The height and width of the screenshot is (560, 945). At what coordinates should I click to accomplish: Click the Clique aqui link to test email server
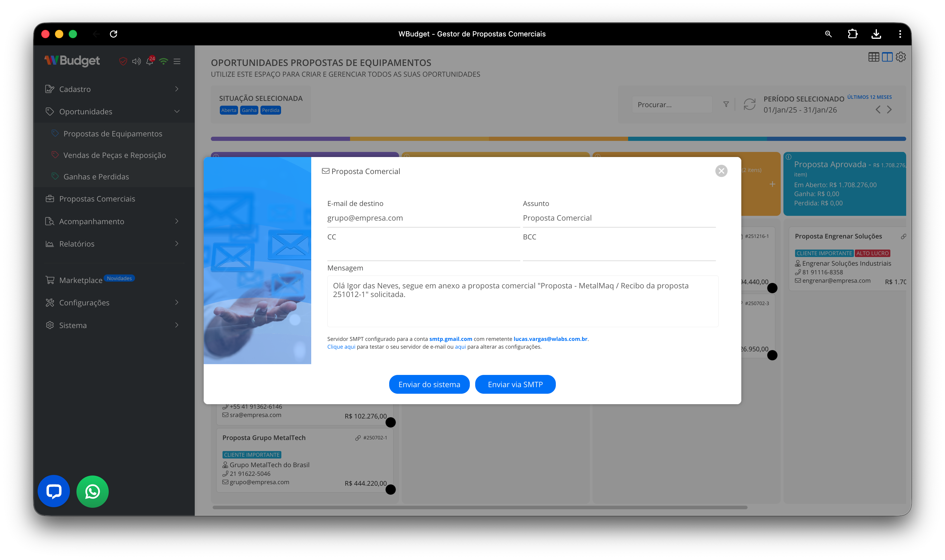pyautogui.click(x=341, y=346)
